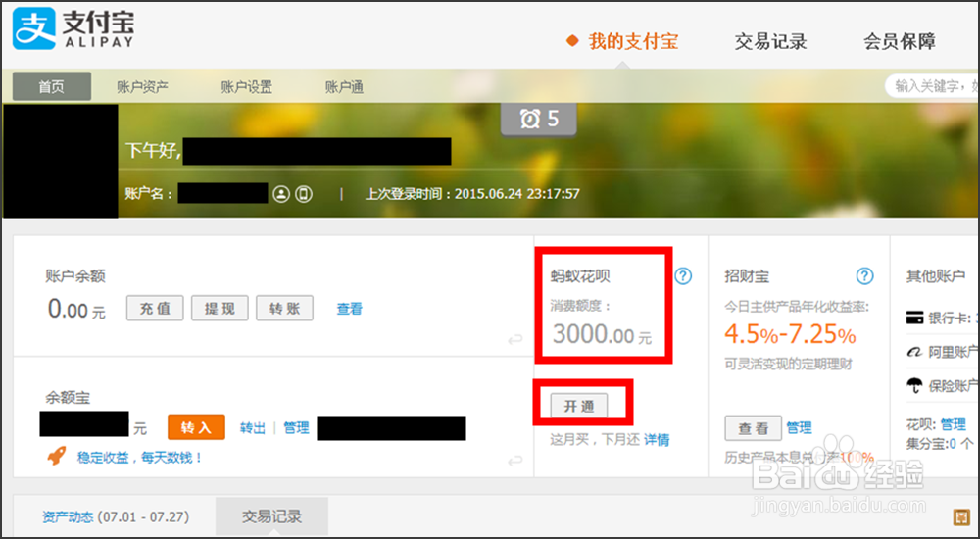Click the 转账 button
The image size is (980, 539).
(x=284, y=309)
